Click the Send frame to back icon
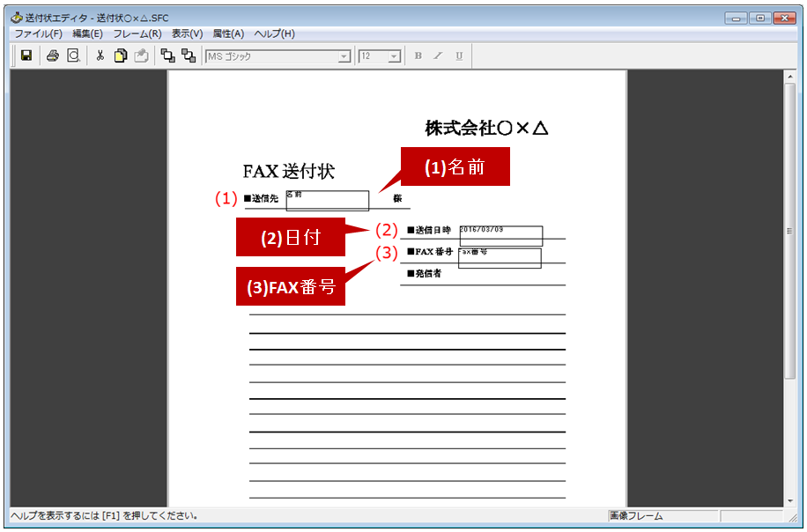 tap(189, 55)
